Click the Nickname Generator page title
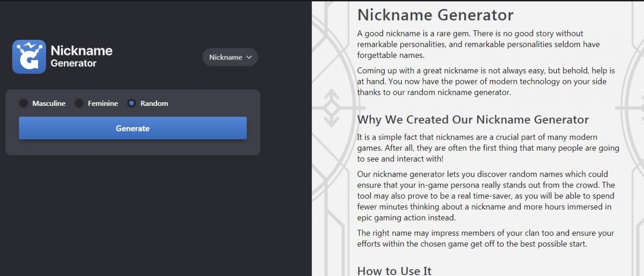The height and width of the screenshot is (276, 644). [435, 15]
